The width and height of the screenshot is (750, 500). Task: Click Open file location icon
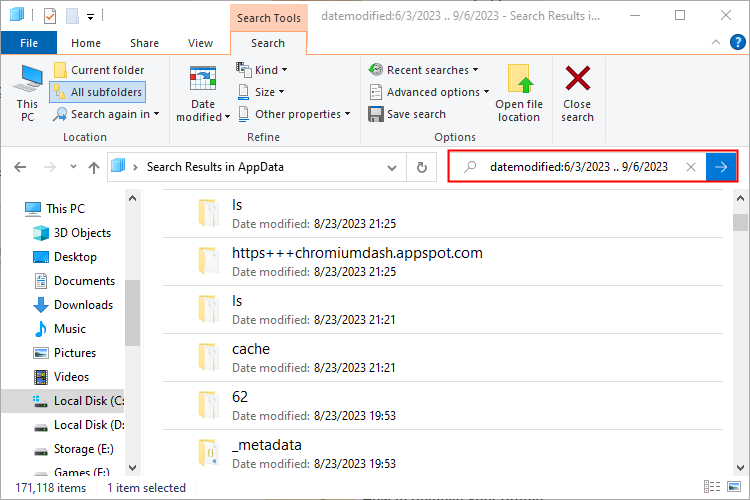point(519,80)
